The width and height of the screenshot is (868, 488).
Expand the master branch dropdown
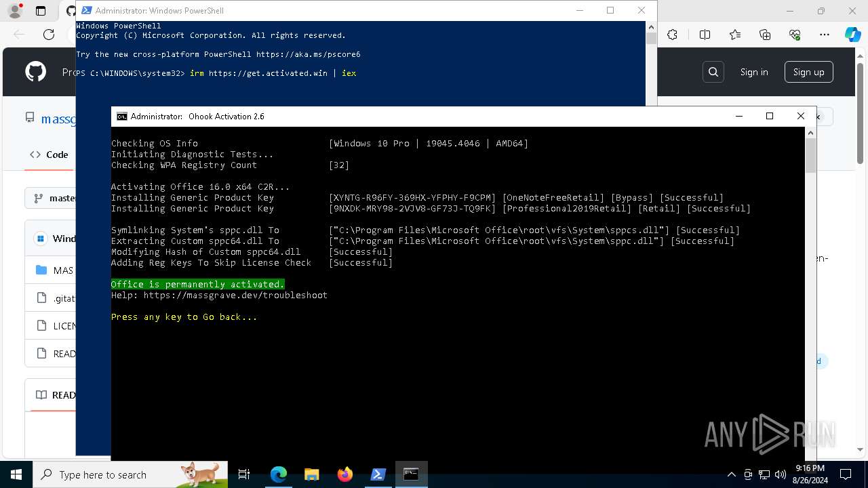[x=52, y=198]
